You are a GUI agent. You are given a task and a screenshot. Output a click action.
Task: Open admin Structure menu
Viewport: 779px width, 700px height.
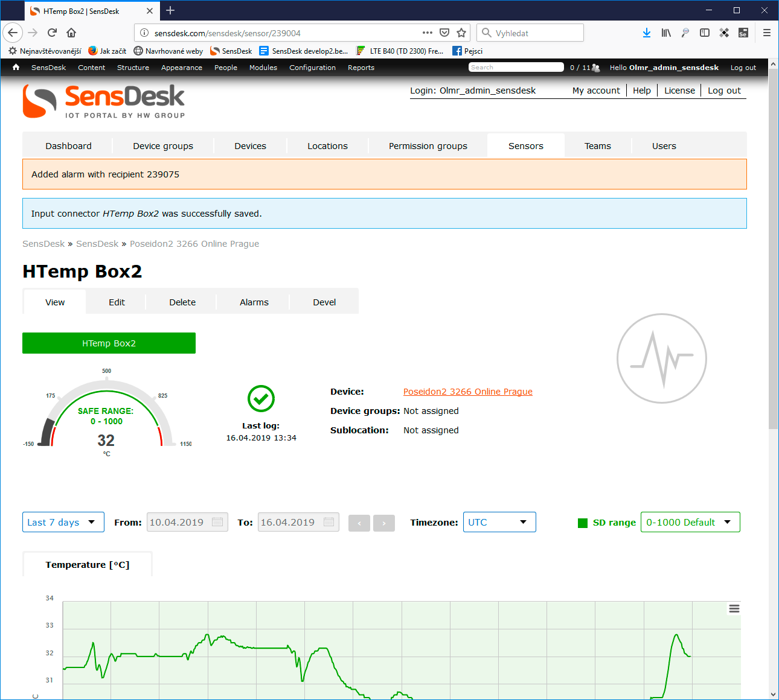click(133, 68)
